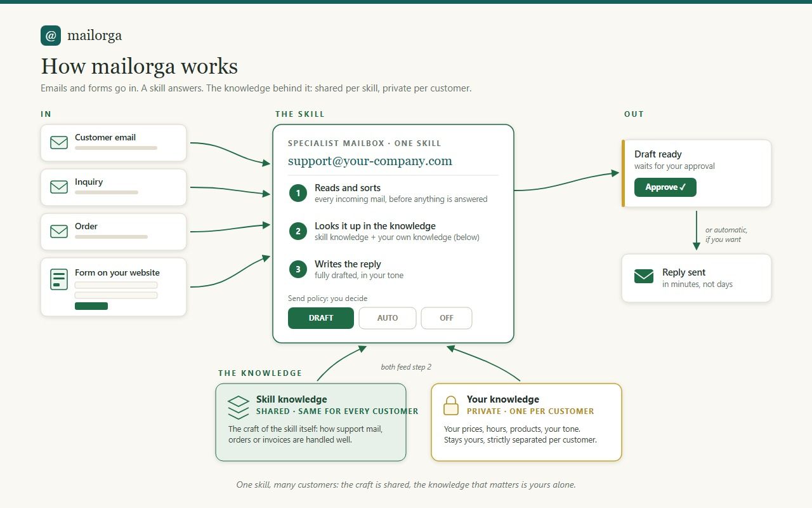
Task: Set send policy to OFF
Action: coord(447,318)
